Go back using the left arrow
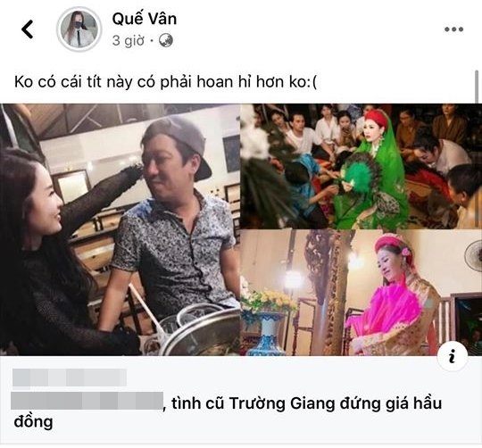This screenshot has height=448, width=482. (x=27, y=29)
